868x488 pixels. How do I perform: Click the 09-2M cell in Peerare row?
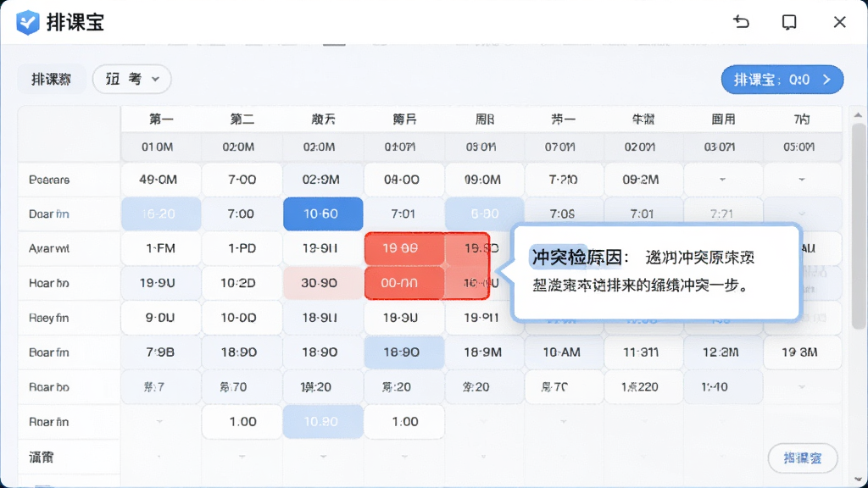644,180
